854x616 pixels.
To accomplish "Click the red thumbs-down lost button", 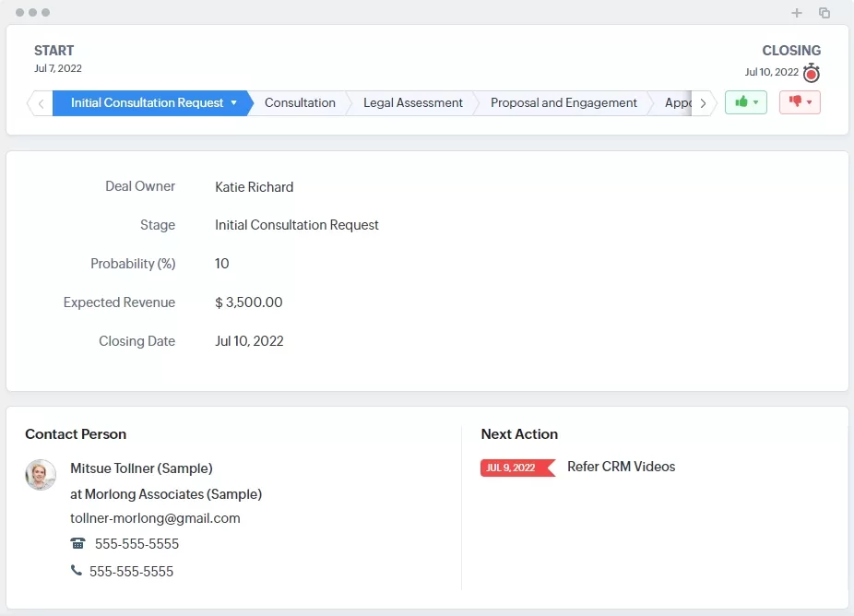I will (x=800, y=102).
